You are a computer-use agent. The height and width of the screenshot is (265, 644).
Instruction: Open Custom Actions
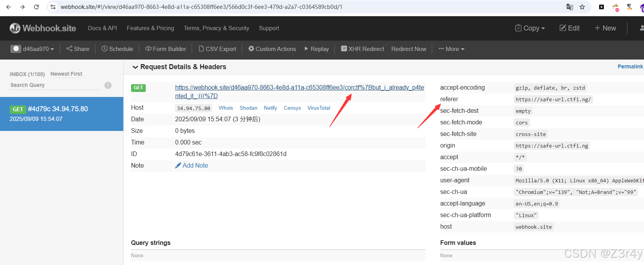272,49
